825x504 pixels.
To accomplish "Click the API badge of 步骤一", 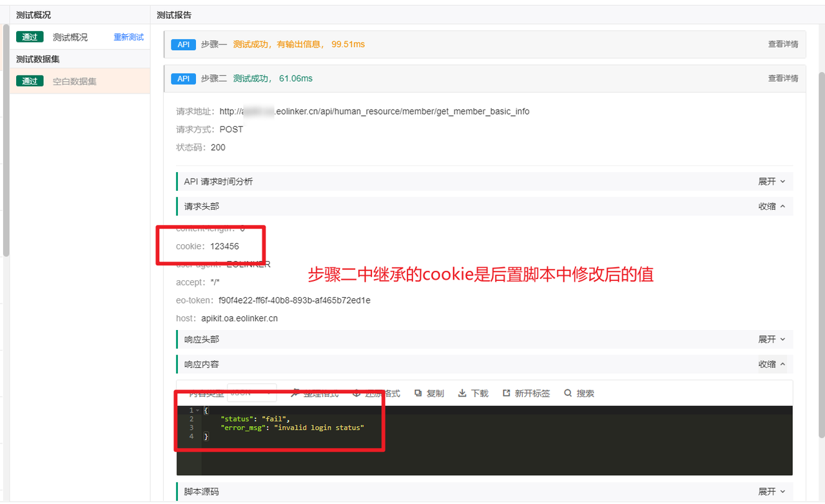I will click(x=183, y=44).
